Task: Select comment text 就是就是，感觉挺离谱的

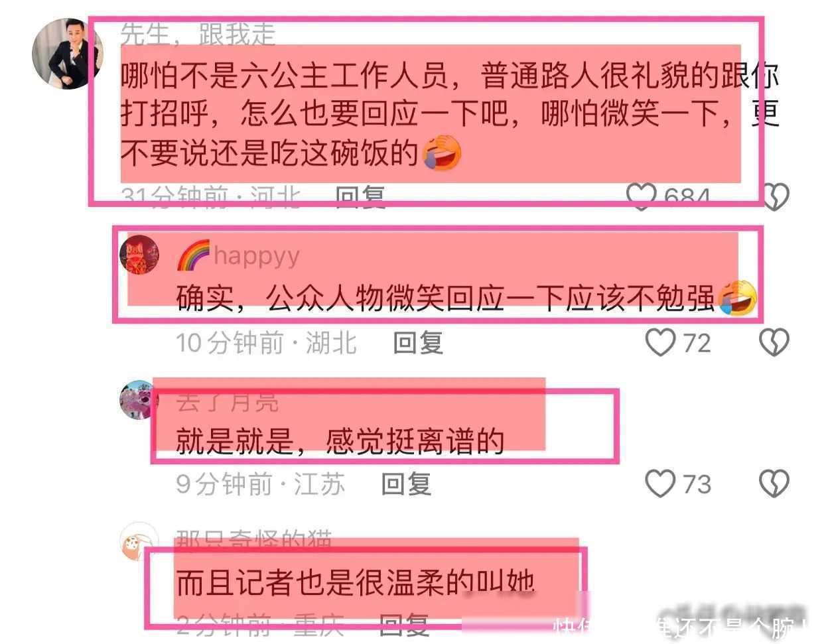Action: point(340,441)
